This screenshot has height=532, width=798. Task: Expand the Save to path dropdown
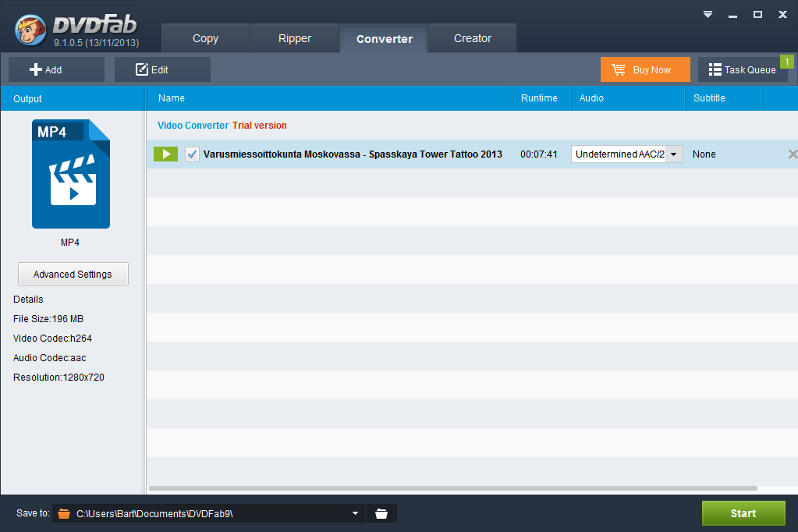[x=355, y=513]
